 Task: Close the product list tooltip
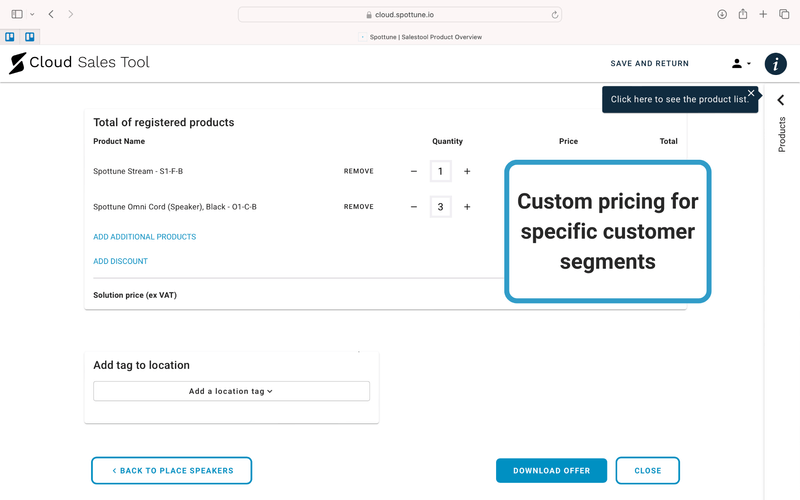pos(751,93)
